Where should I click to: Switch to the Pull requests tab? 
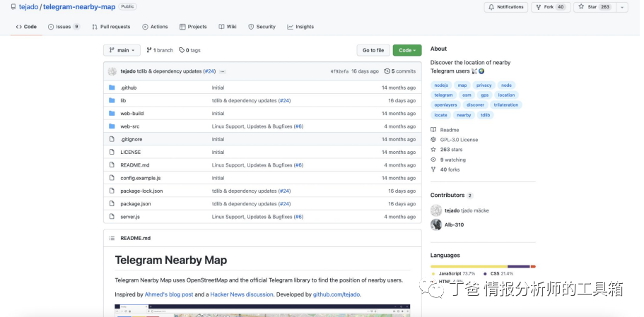click(x=111, y=27)
